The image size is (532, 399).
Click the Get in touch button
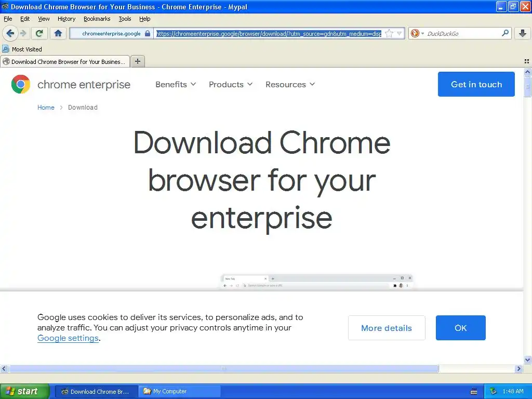pyautogui.click(x=476, y=84)
